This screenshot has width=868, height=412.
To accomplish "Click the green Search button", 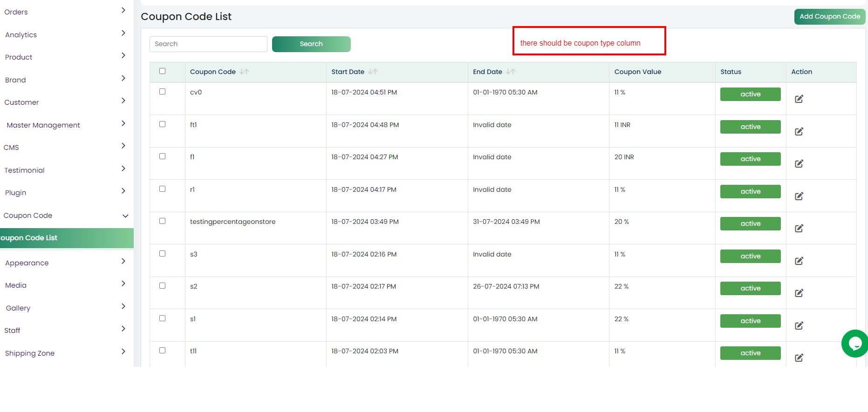I will coord(311,44).
